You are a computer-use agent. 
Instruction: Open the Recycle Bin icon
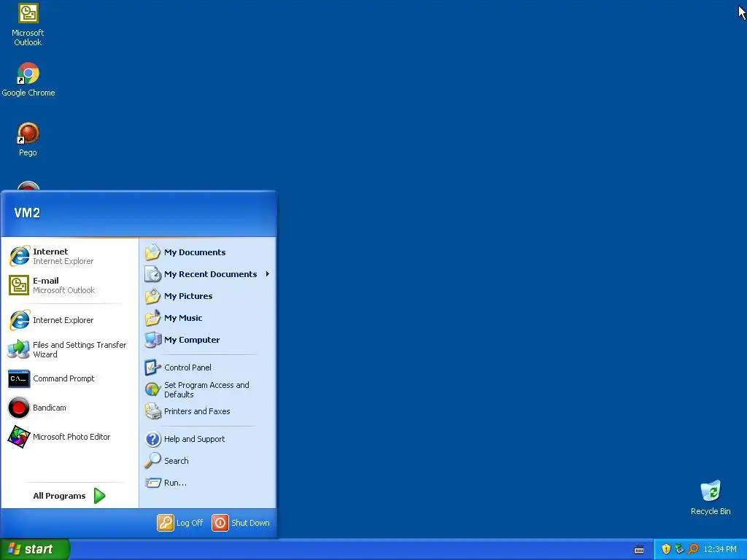(711, 497)
